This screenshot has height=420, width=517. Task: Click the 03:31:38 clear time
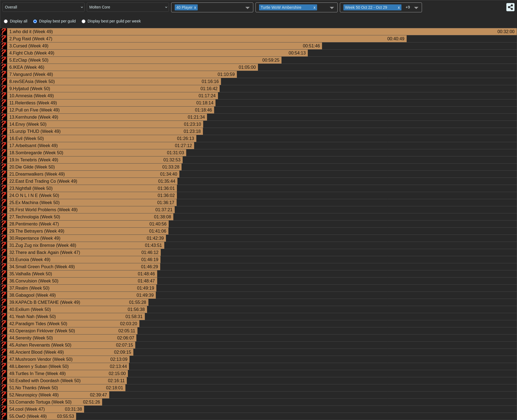73,409
